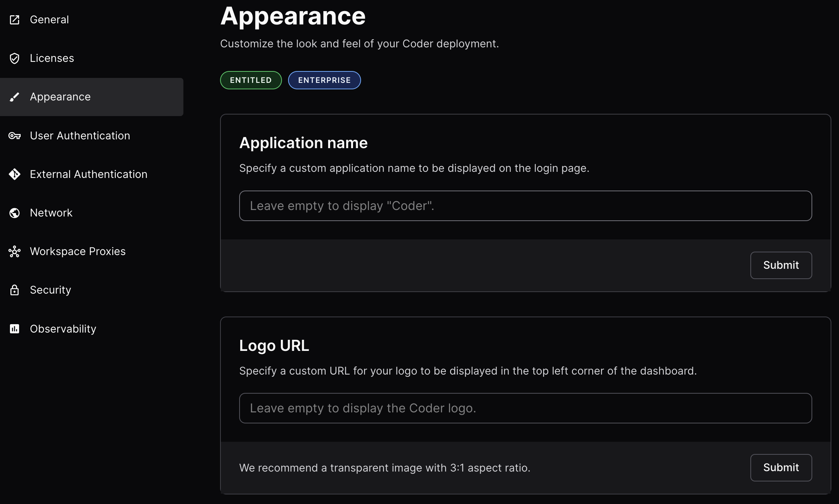
Task: Click the external-link icon beside General
Action: tap(15, 19)
